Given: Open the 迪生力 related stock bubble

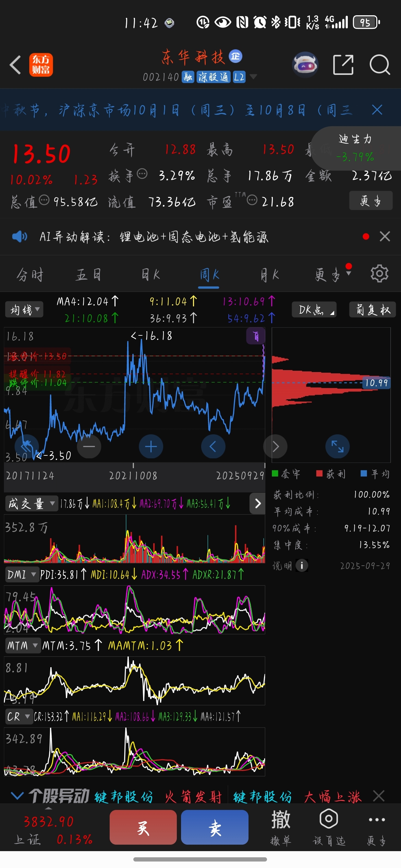Looking at the screenshot, I should pyautogui.click(x=355, y=148).
